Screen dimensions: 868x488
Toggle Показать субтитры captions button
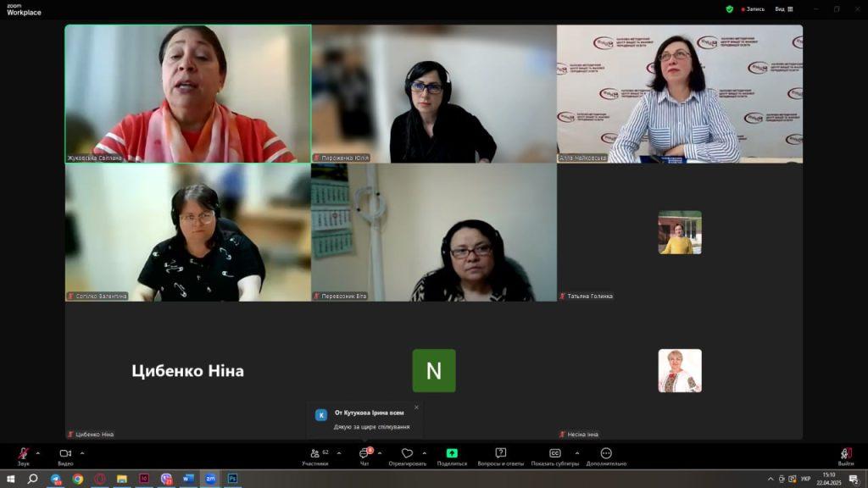coord(555,455)
